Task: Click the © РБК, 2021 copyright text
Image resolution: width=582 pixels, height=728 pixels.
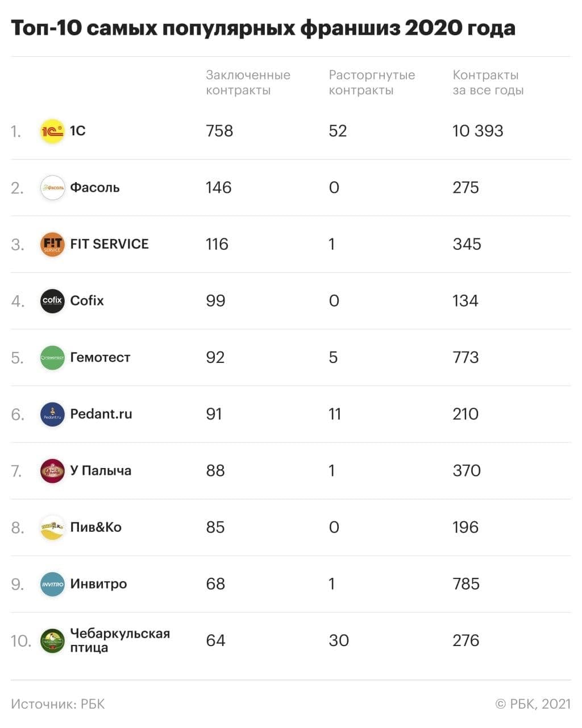Action: (533, 704)
